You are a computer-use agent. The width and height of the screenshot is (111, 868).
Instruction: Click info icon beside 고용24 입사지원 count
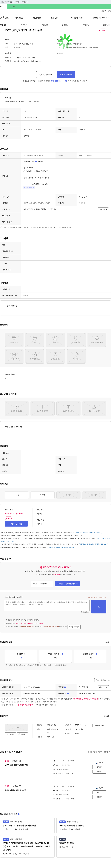pos(97,654)
